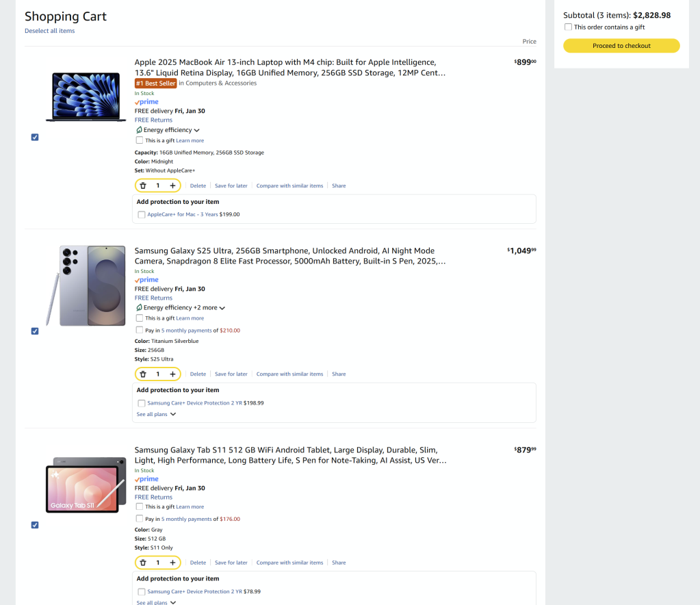
Task: Enable 'This order contains a gift' checkbox
Action: point(568,27)
